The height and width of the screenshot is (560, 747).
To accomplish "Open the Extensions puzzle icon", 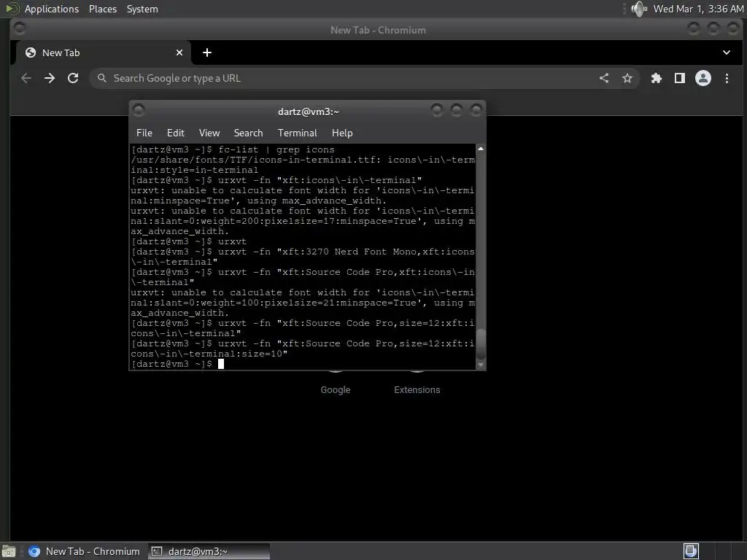I will click(x=657, y=78).
